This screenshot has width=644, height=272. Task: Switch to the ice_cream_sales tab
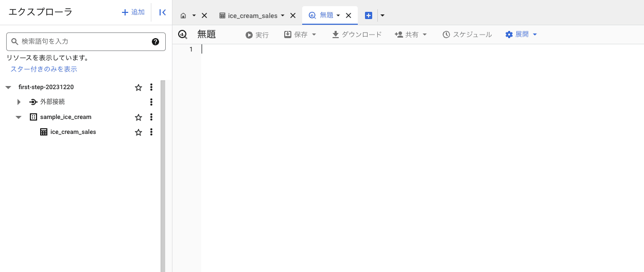pyautogui.click(x=252, y=15)
